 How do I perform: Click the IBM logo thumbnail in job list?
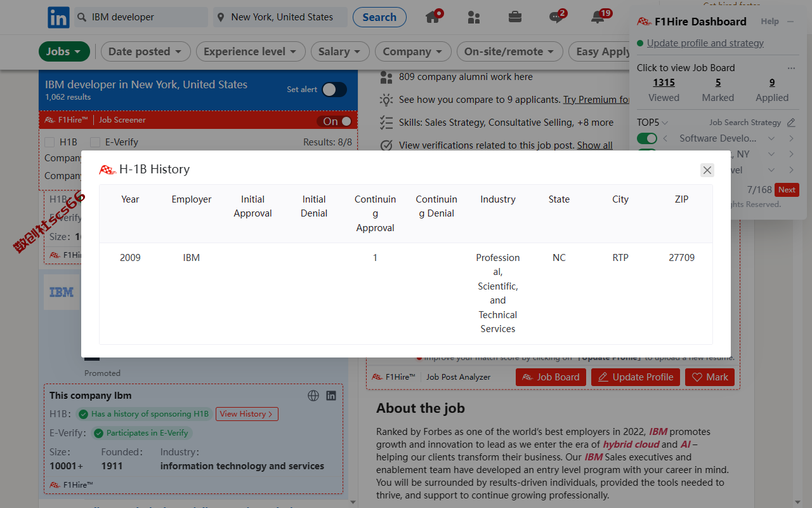(x=62, y=292)
